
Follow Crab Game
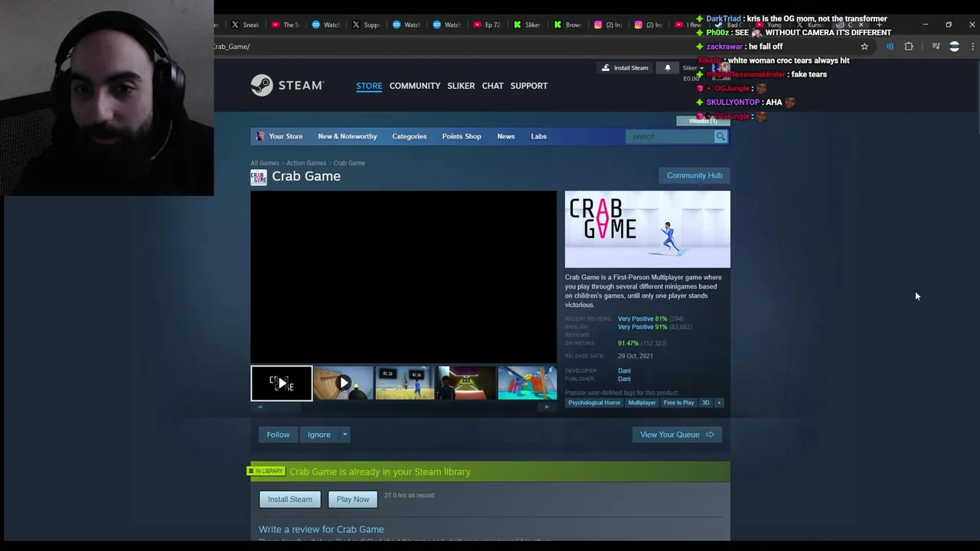tap(278, 435)
